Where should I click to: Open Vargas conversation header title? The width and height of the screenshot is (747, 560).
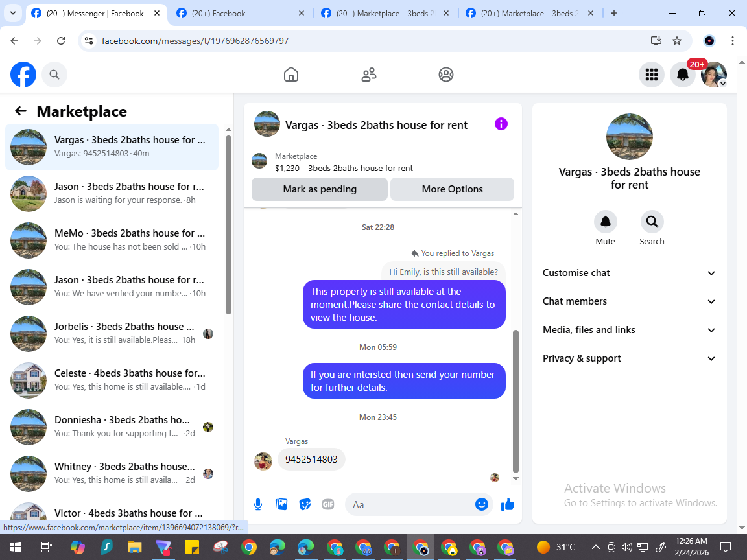coord(376,124)
